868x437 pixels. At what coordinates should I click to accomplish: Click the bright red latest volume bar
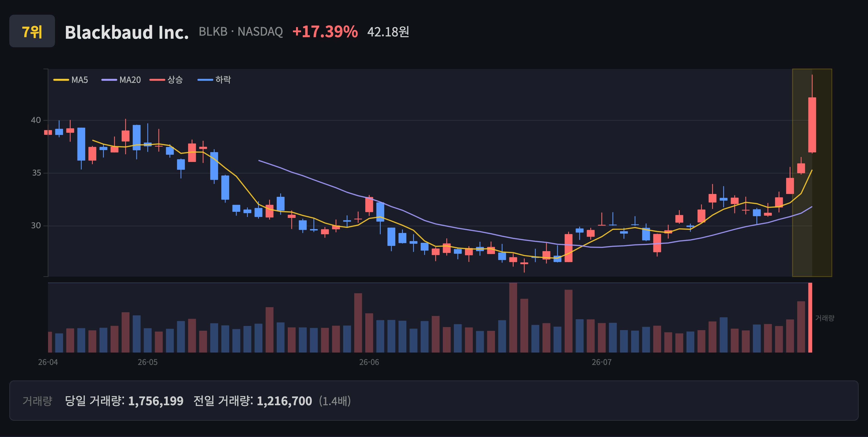pyautogui.click(x=810, y=318)
